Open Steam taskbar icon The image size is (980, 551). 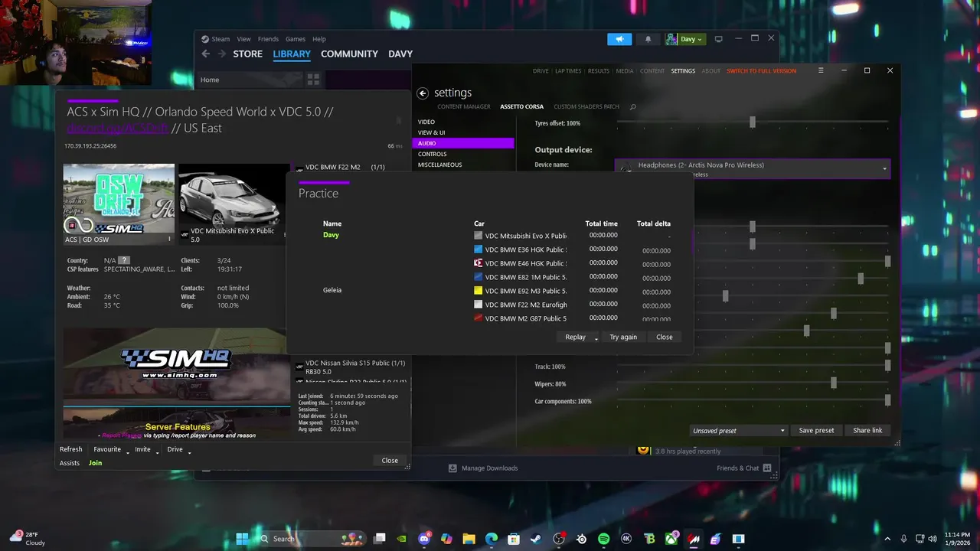pyautogui.click(x=536, y=539)
